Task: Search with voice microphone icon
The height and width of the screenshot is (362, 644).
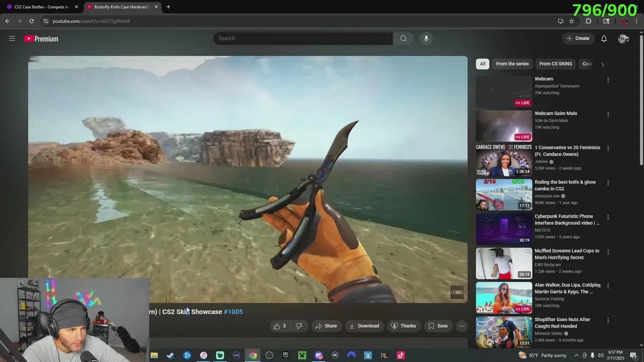Action: point(426,38)
